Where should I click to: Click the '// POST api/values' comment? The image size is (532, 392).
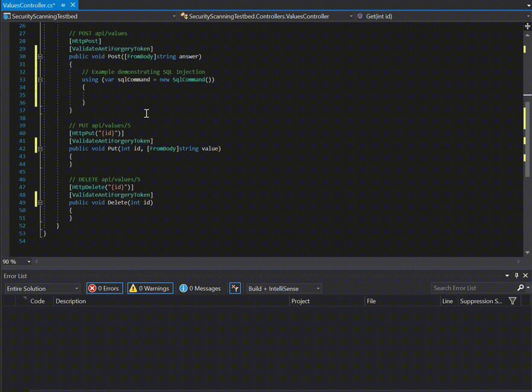98,33
